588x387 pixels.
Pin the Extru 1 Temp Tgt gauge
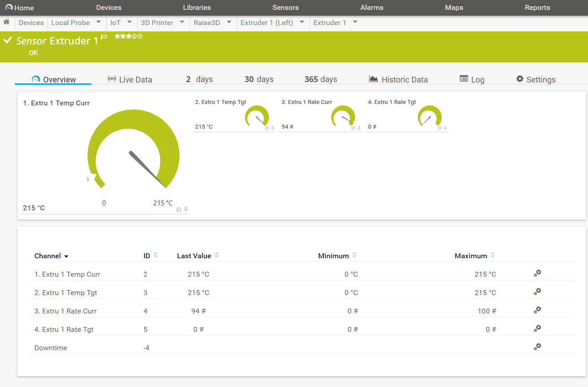click(x=272, y=128)
